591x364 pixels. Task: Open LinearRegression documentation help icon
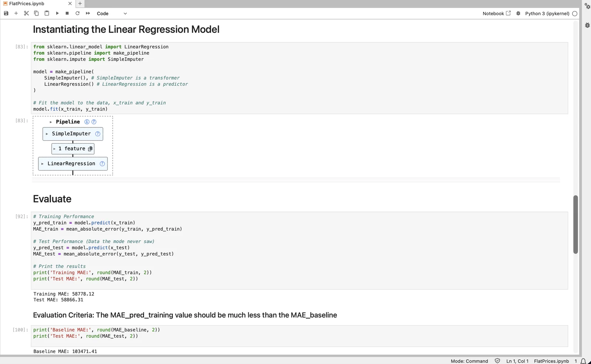102,164
